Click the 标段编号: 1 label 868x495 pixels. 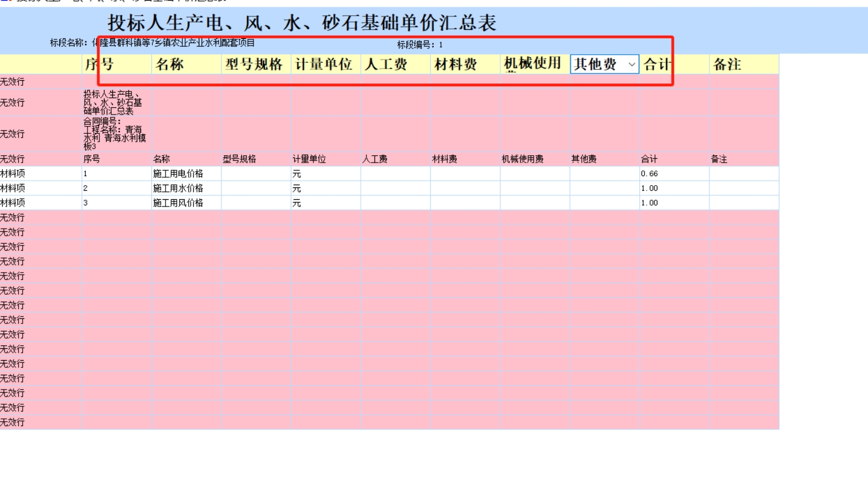point(420,45)
